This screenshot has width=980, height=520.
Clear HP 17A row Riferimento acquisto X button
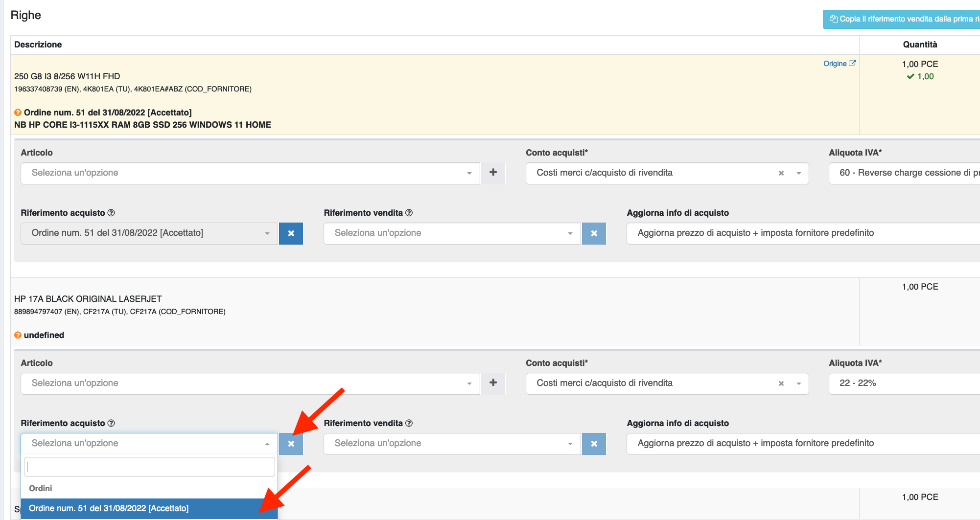tap(291, 444)
